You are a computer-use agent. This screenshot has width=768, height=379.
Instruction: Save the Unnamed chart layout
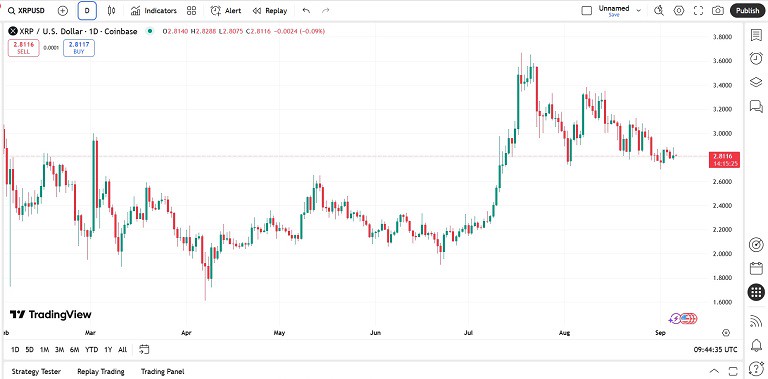614,15
